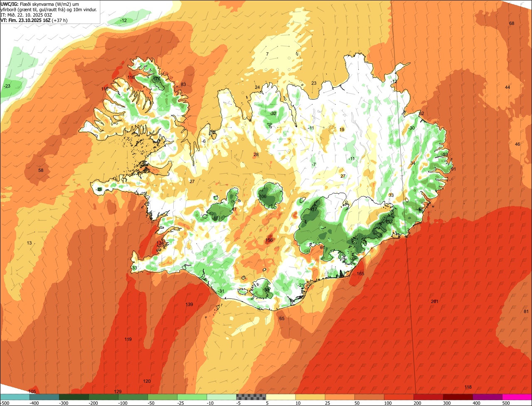Click the map value -30
Image resolution: width=532 pixels, height=406 pixels.
coord(412,128)
